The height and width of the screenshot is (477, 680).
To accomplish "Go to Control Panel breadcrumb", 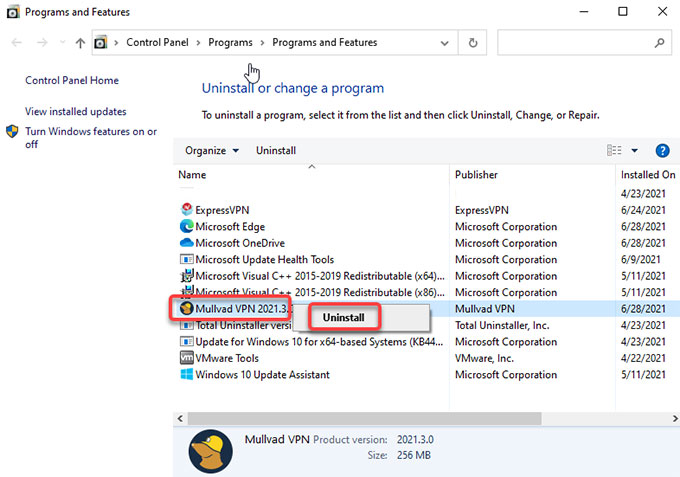I will pyautogui.click(x=157, y=42).
